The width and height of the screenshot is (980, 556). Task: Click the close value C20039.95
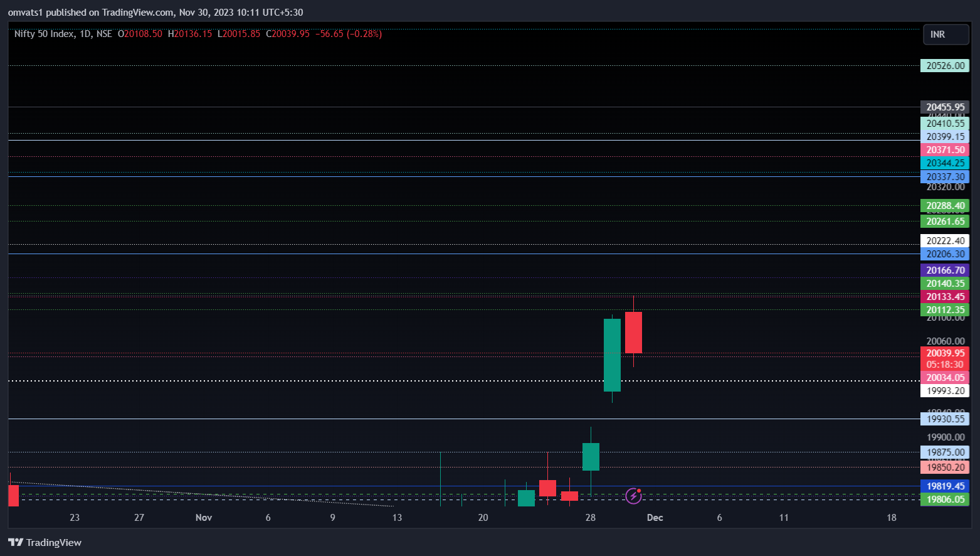288,34
